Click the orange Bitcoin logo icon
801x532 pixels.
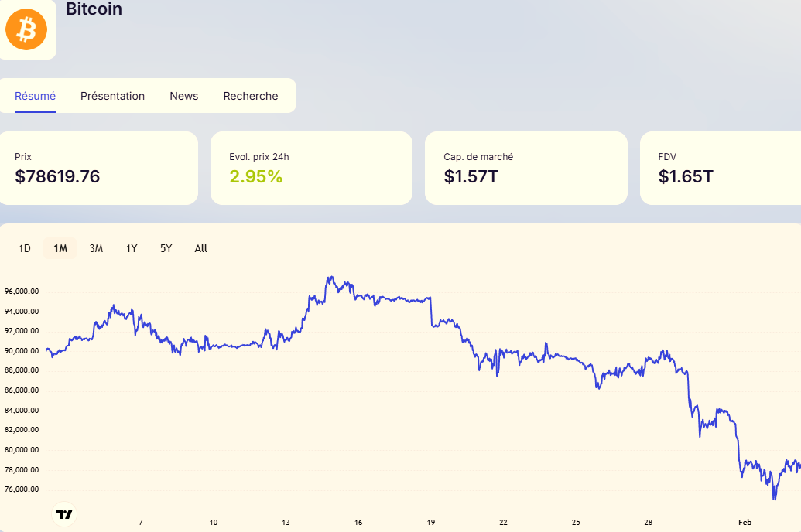coord(26,29)
